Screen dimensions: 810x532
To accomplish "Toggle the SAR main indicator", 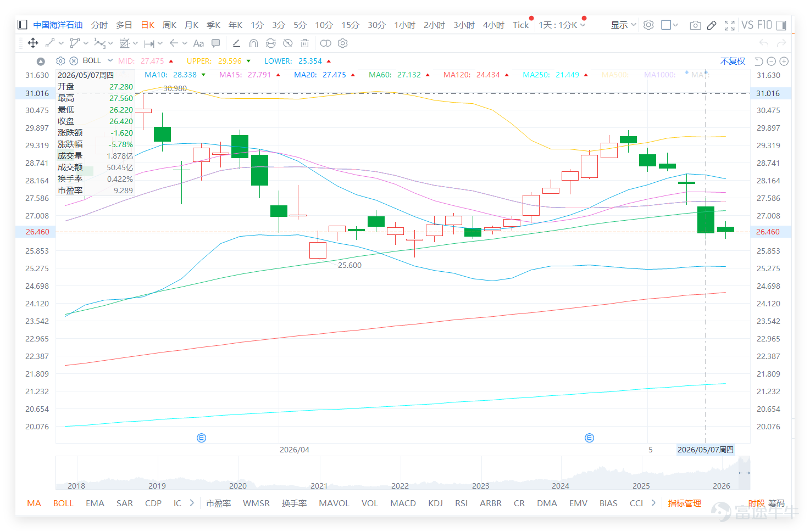I will [x=125, y=503].
